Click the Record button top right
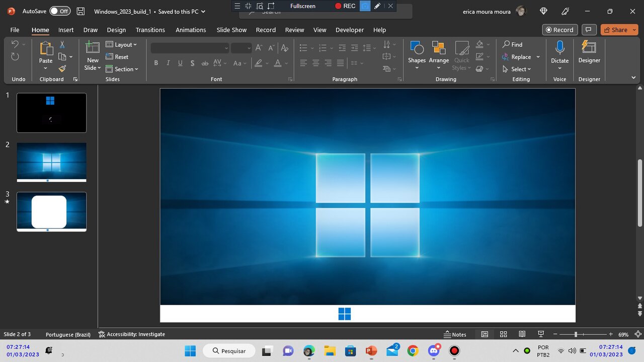Screen dimensions: 644x362 [x=559, y=30]
